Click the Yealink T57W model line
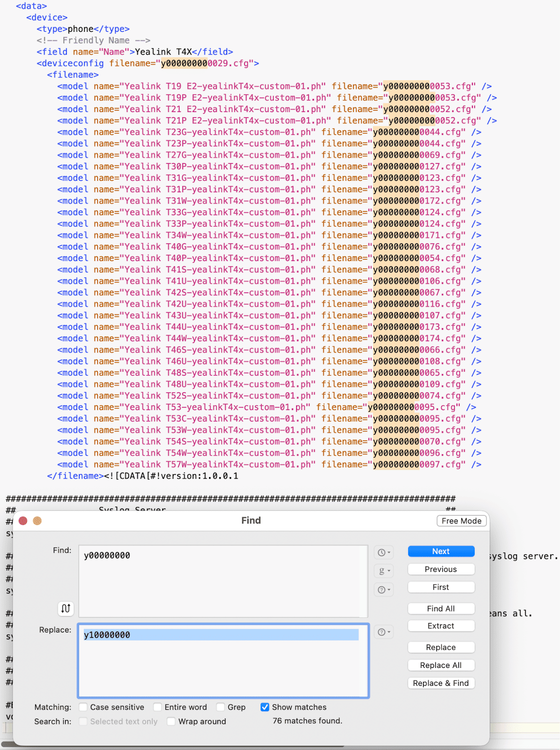Image resolution: width=560 pixels, height=750 pixels. click(269, 465)
